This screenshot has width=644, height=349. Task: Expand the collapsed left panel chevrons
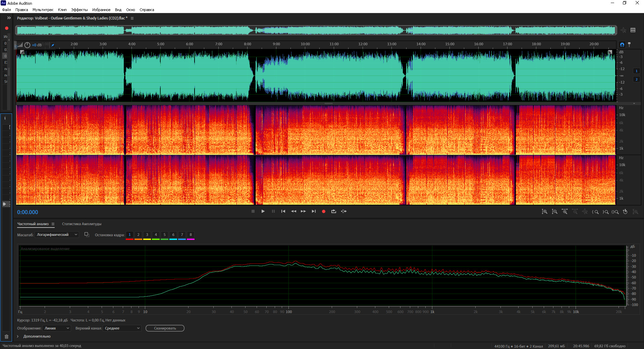pyautogui.click(x=9, y=18)
